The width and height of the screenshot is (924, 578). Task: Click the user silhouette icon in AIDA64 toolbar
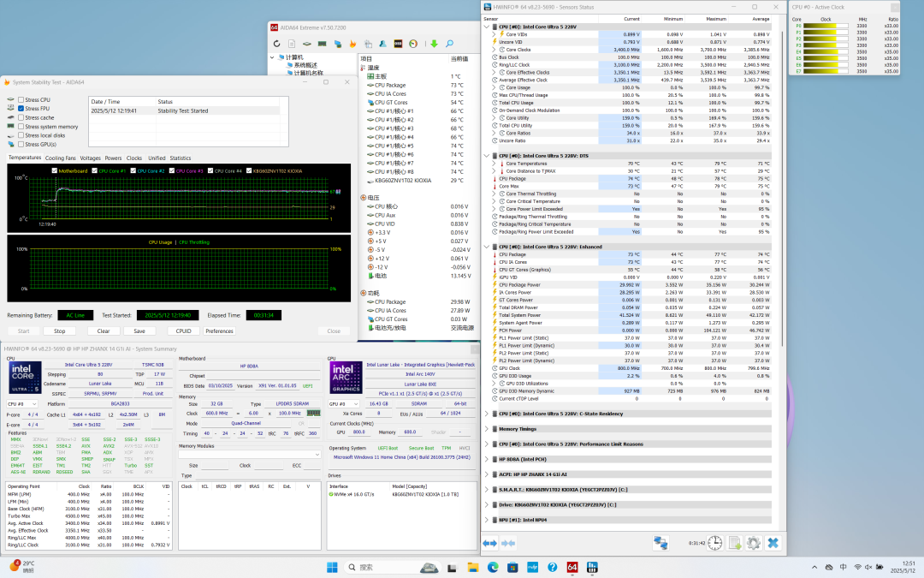(383, 44)
